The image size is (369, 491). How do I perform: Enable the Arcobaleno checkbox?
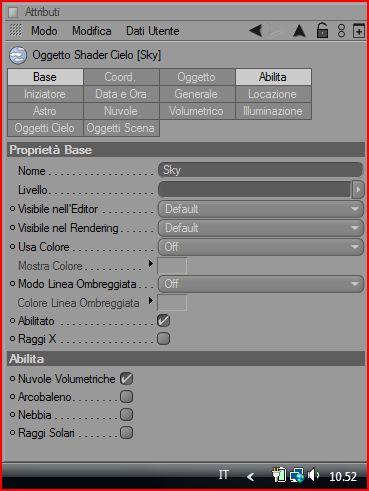126,397
